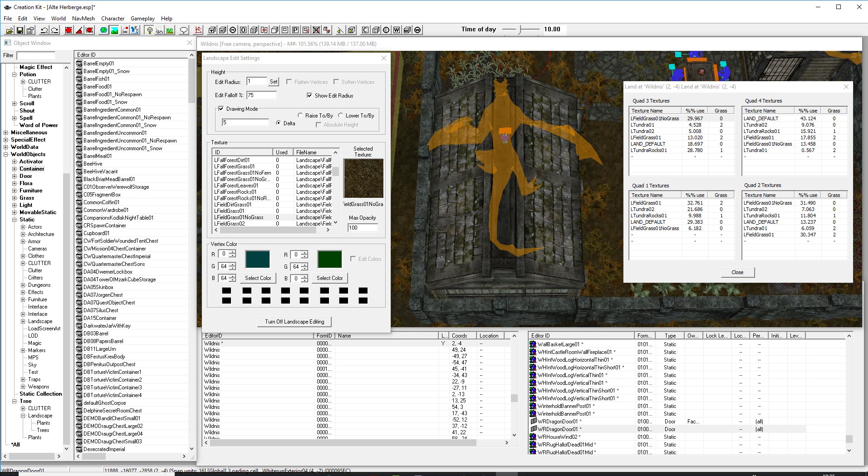868x476 pixels.
Task: Click the Open file toolbar icon
Action: 9,30
